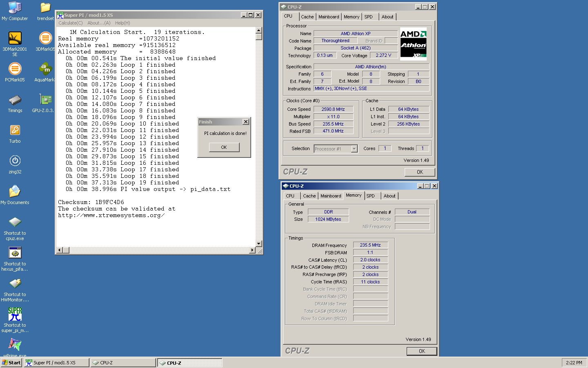This screenshot has height=368, width=588.
Task: Click the Cycle Time 11 clocks value
Action: point(370,282)
